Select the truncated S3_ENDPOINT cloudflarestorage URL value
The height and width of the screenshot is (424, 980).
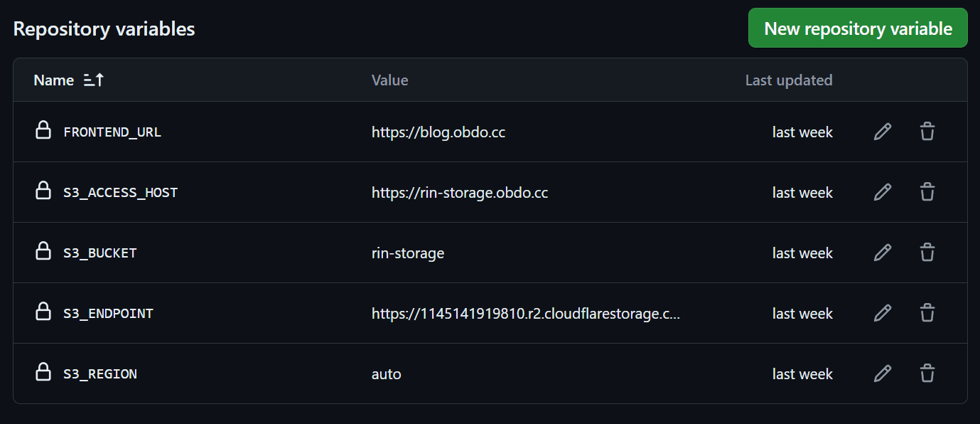[x=526, y=314]
